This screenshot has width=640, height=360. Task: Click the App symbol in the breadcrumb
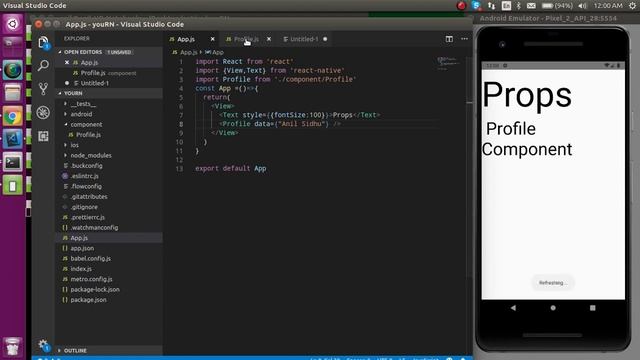(214, 52)
